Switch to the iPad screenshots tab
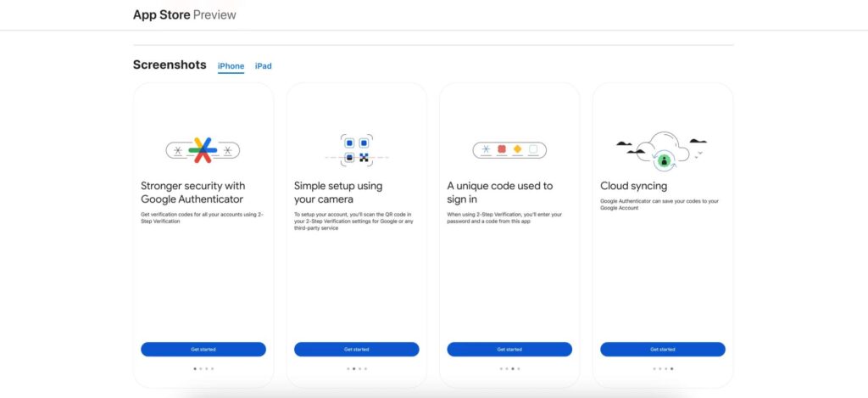Screen dimensions: 868x398 (263, 66)
